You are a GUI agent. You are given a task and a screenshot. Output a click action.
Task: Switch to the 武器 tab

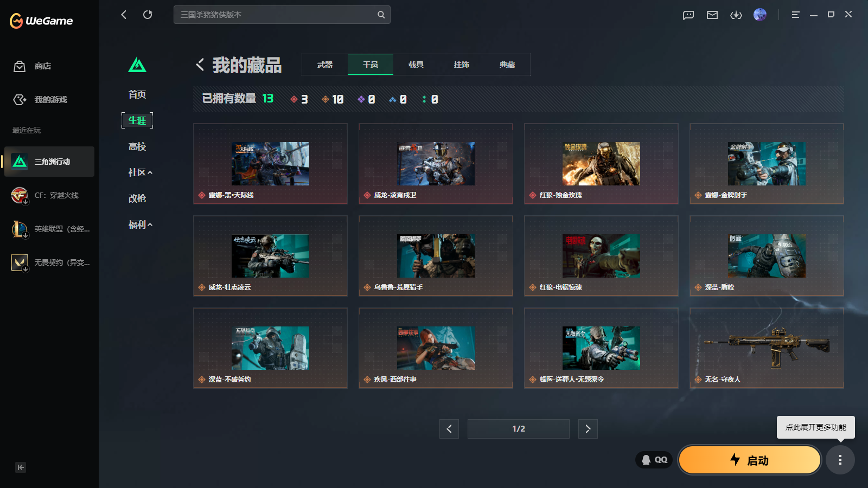[325, 65]
